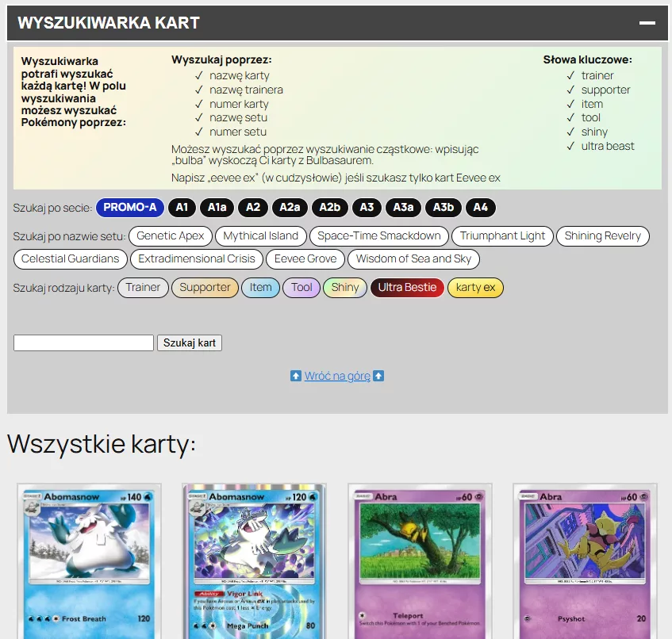Choose the Eevee Grove set
This screenshot has width=672, height=639.
pyautogui.click(x=305, y=259)
